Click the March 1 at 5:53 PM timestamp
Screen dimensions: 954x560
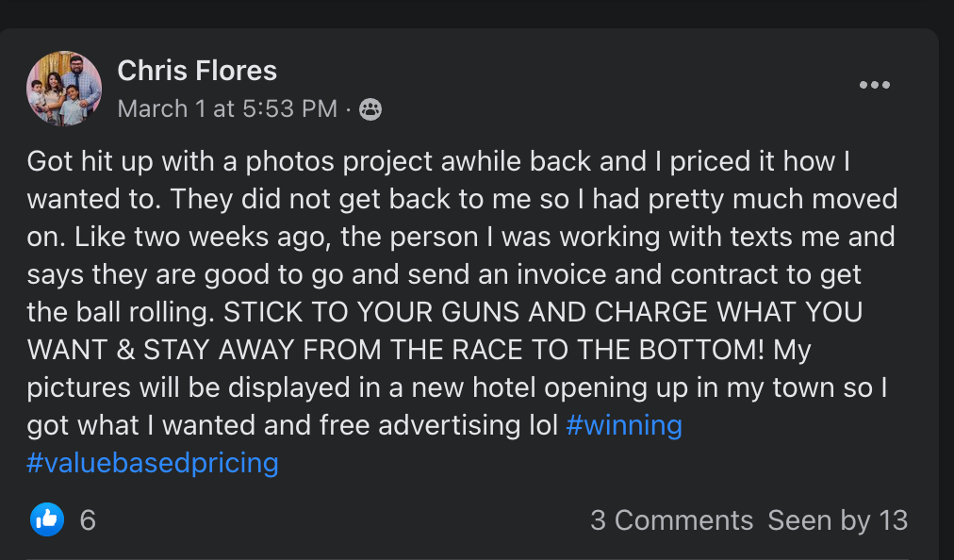pos(227,109)
